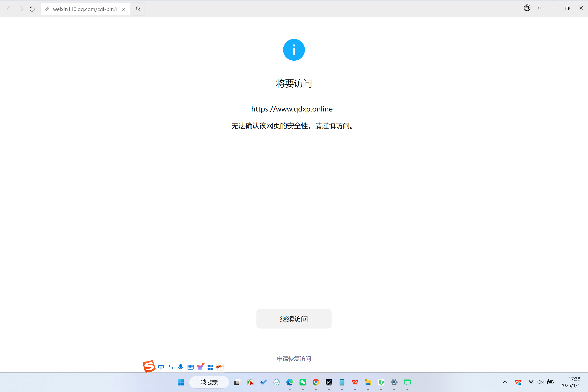Open Sogou skin shirt icon
This screenshot has width=588, height=392.
tap(200, 367)
